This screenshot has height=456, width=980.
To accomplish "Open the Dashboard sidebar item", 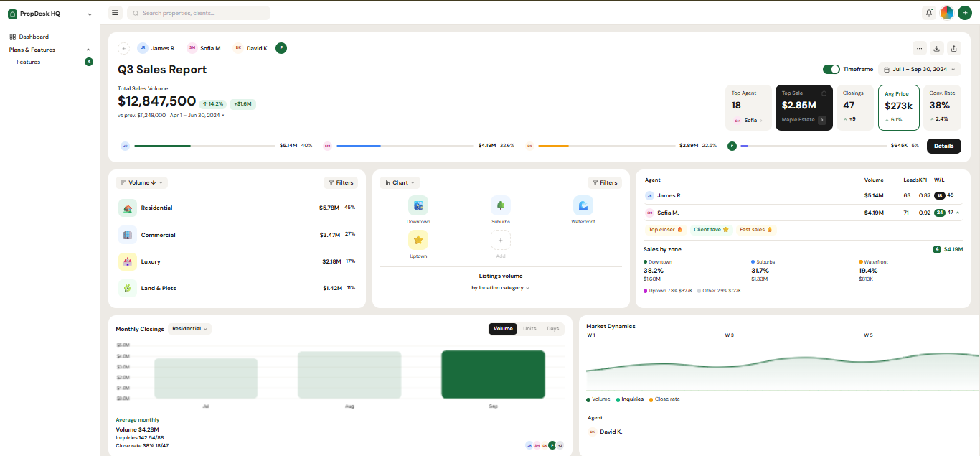I will 34,37.
